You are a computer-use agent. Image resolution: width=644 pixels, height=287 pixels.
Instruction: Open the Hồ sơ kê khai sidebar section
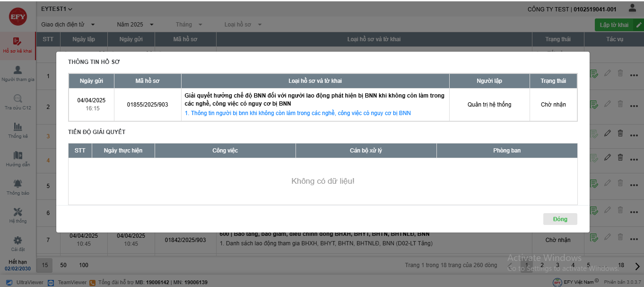tap(17, 45)
